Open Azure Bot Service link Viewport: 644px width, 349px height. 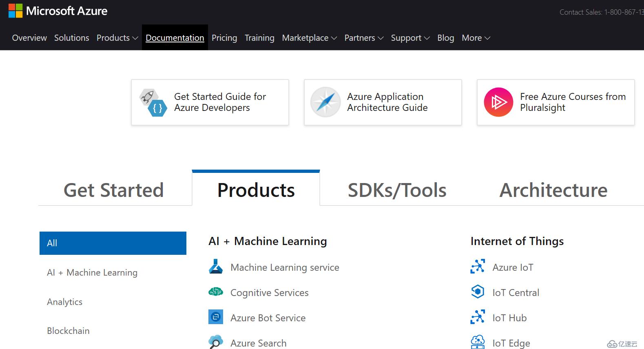(268, 318)
